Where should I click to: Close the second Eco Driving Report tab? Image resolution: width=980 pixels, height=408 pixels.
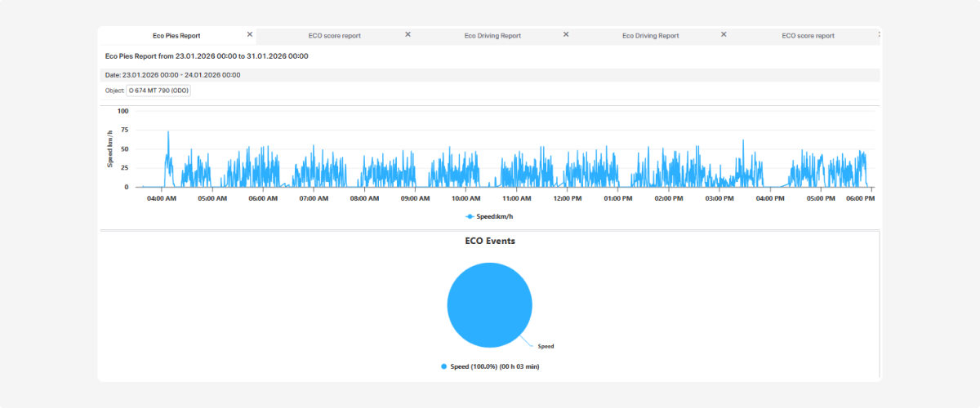(x=723, y=34)
